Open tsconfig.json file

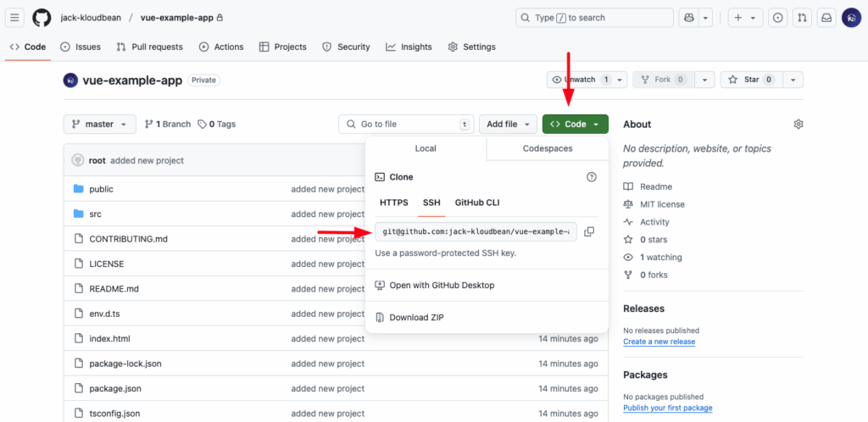[114, 414]
